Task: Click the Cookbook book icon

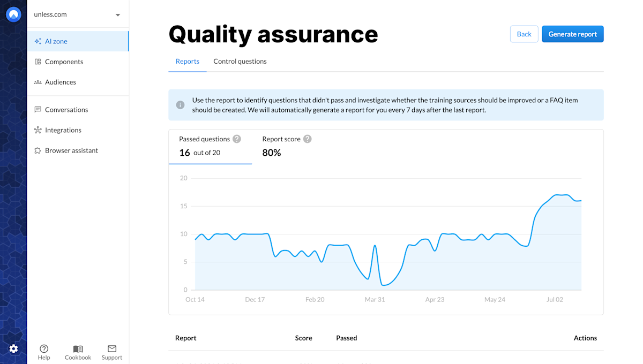Action: click(x=78, y=348)
